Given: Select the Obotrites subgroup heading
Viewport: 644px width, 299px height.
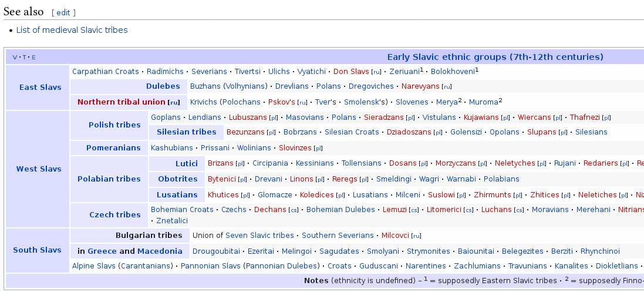Looking at the screenshot, I should (x=177, y=179).
